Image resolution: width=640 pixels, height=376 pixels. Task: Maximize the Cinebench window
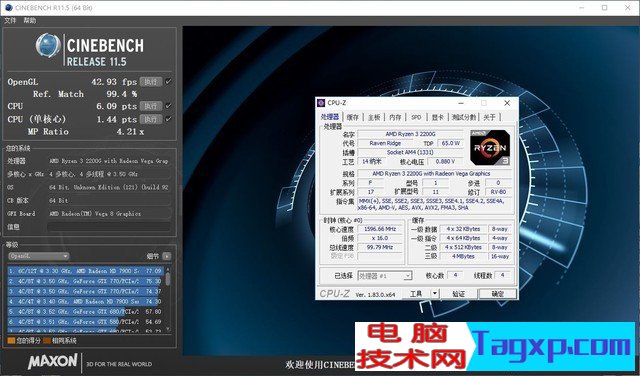(604, 8)
